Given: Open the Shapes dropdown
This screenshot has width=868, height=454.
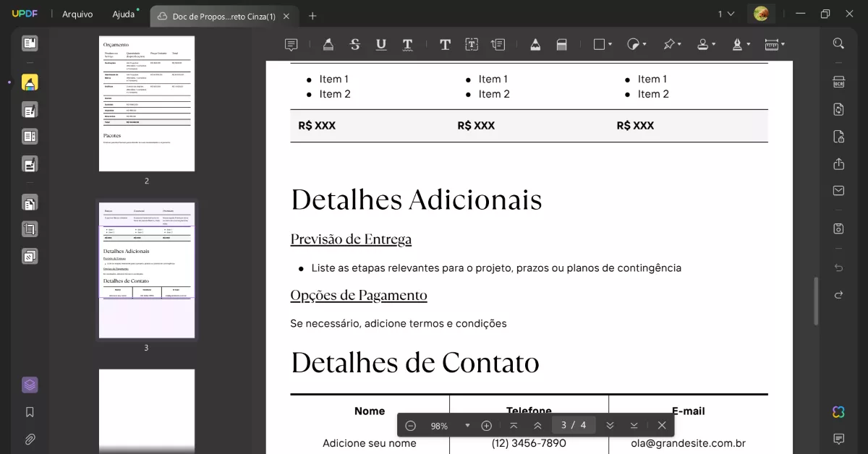Looking at the screenshot, I should point(602,44).
